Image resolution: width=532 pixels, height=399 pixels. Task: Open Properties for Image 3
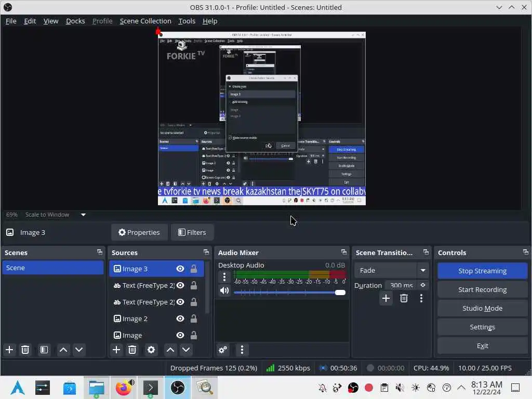tap(139, 232)
